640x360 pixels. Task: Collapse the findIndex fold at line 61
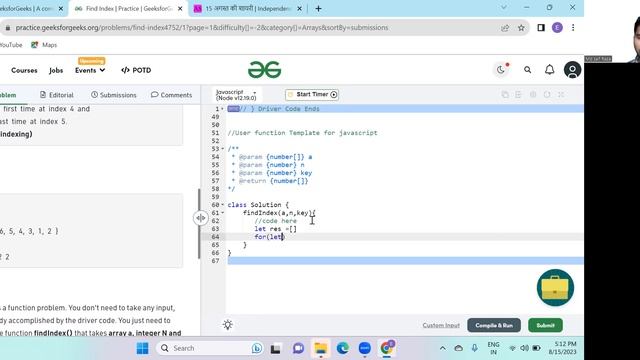tap(222, 213)
